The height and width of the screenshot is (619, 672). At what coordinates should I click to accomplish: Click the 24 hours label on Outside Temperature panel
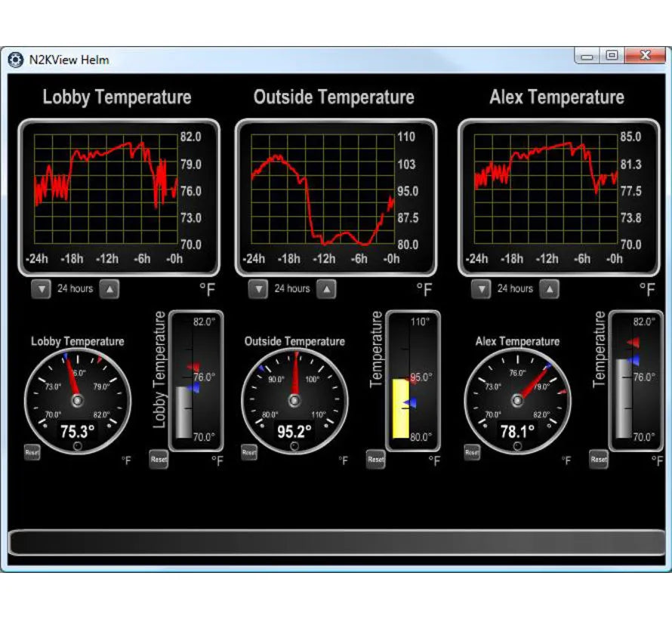(x=291, y=288)
